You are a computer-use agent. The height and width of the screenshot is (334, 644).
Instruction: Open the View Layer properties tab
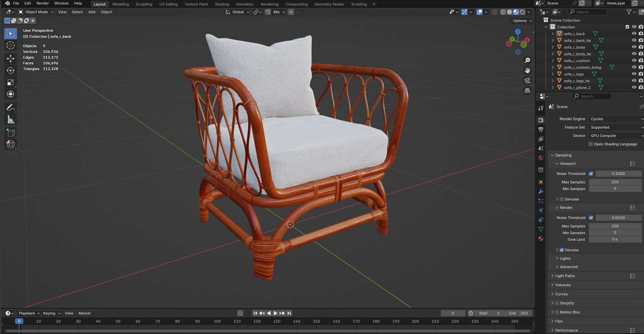click(541, 139)
